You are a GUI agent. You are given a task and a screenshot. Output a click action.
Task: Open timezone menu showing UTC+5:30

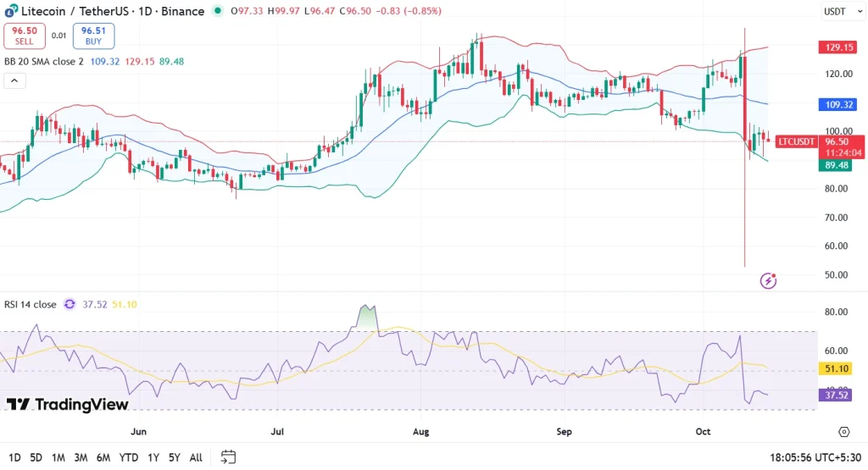point(812,457)
